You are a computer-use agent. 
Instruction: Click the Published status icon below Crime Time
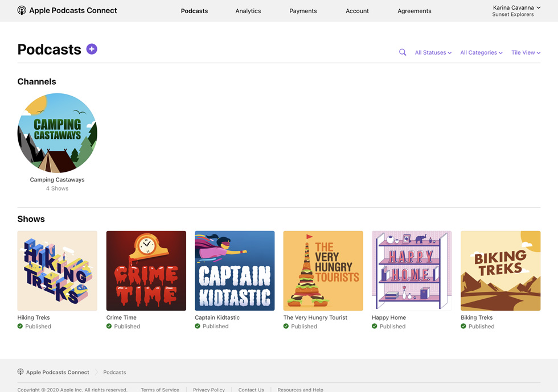(x=109, y=326)
